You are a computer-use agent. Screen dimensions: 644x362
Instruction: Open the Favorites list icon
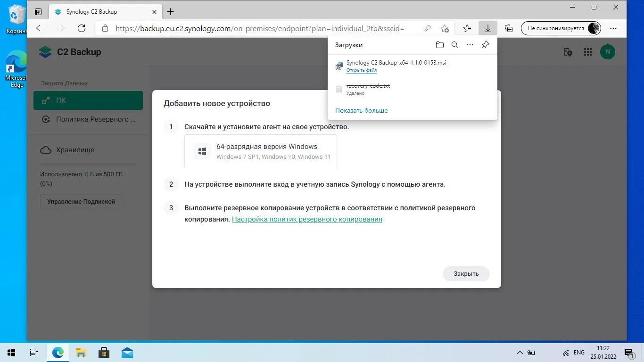(x=467, y=28)
